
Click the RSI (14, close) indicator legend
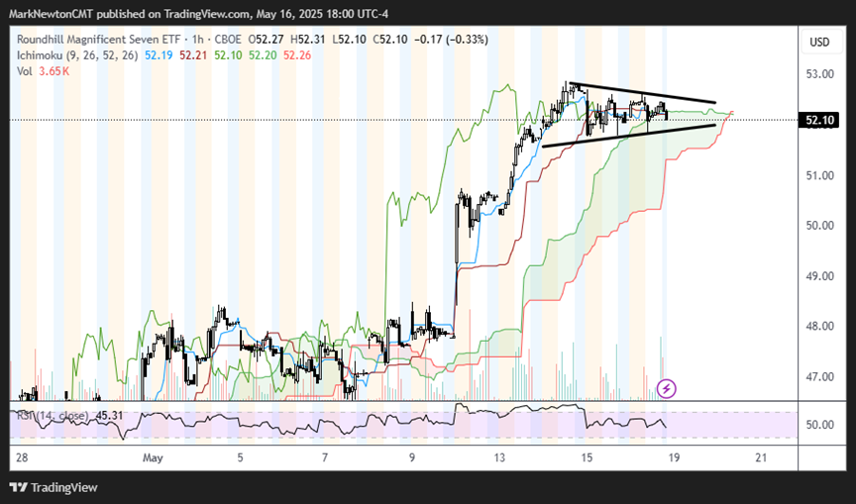54,416
